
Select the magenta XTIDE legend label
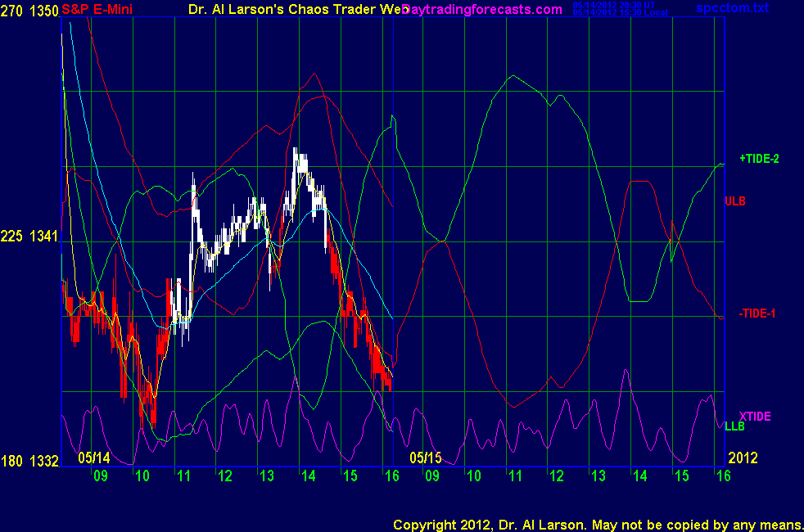[x=755, y=416]
